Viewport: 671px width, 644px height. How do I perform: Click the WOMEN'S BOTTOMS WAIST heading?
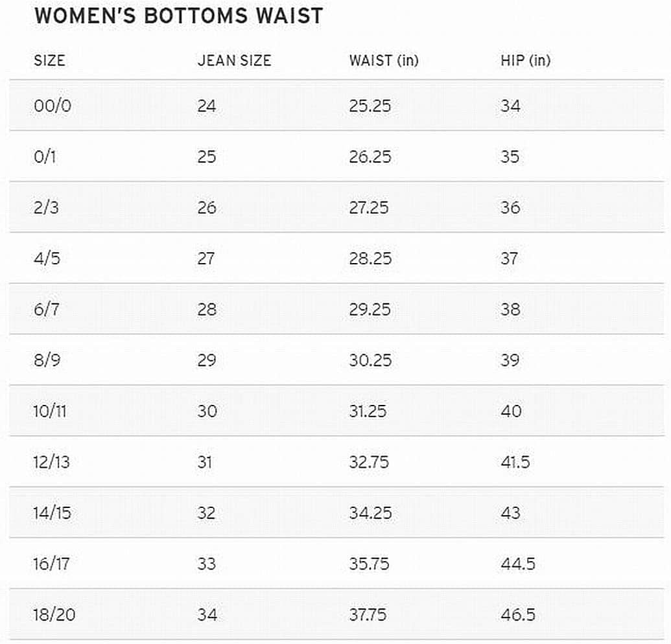pos(178,16)
